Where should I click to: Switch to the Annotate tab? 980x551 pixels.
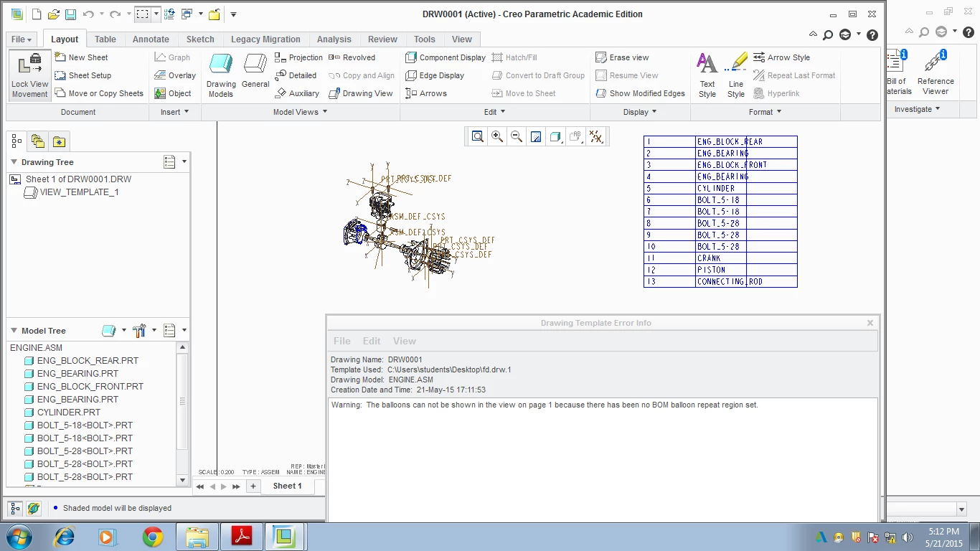(x=151, y=39)
